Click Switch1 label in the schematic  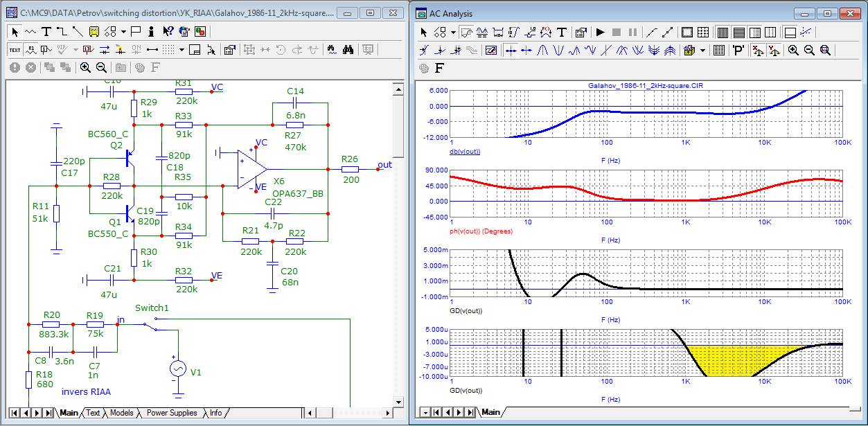coord(152,308)
